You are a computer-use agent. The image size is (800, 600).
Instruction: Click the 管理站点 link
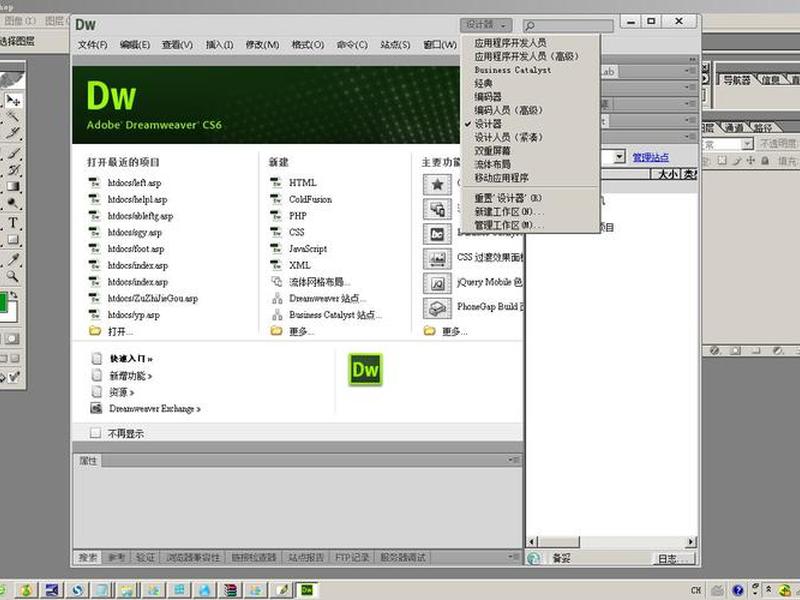click(651, 157)
